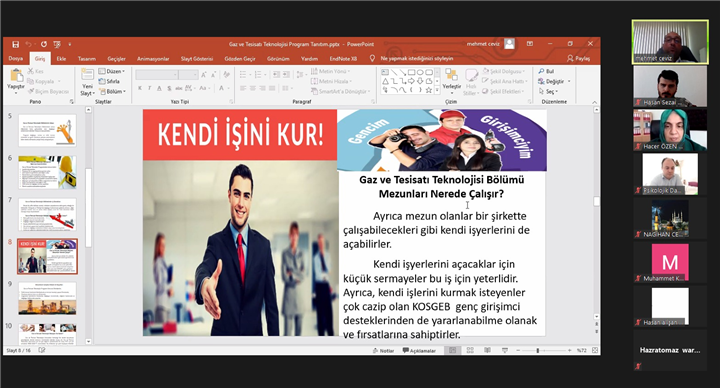
Task: Switch to the Ekle tab
Action: (x=61, y=59)
